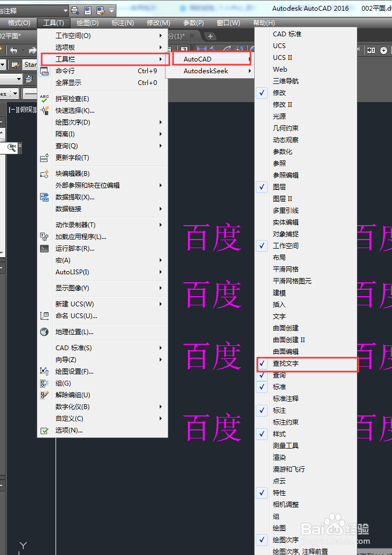Enable the UCS II toolbar entry

pyautogui.click(x=306, y=57)
